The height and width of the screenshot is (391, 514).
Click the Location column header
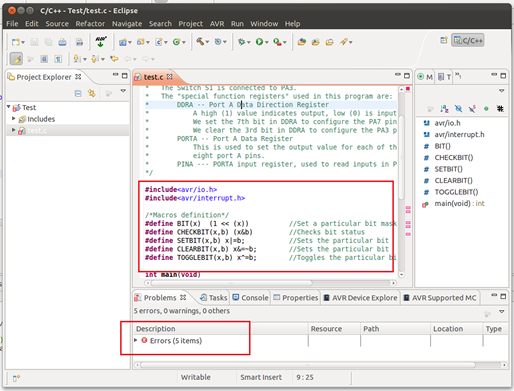456,329
